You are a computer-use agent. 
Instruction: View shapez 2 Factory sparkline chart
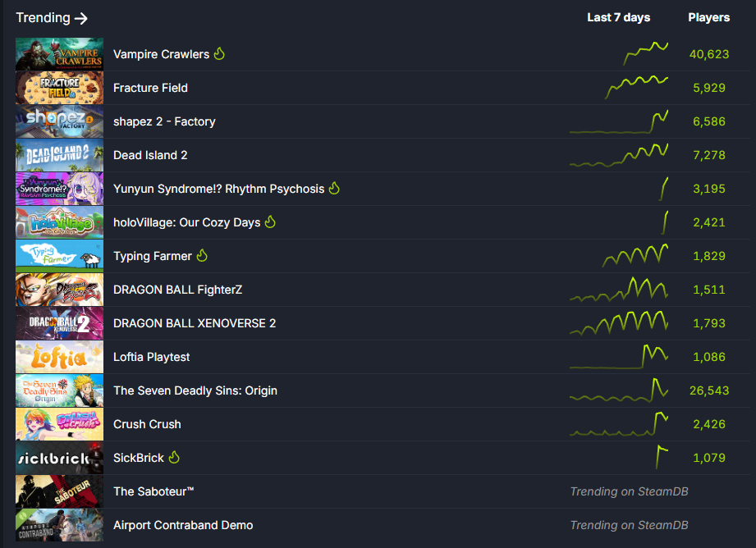coord(619,121)
